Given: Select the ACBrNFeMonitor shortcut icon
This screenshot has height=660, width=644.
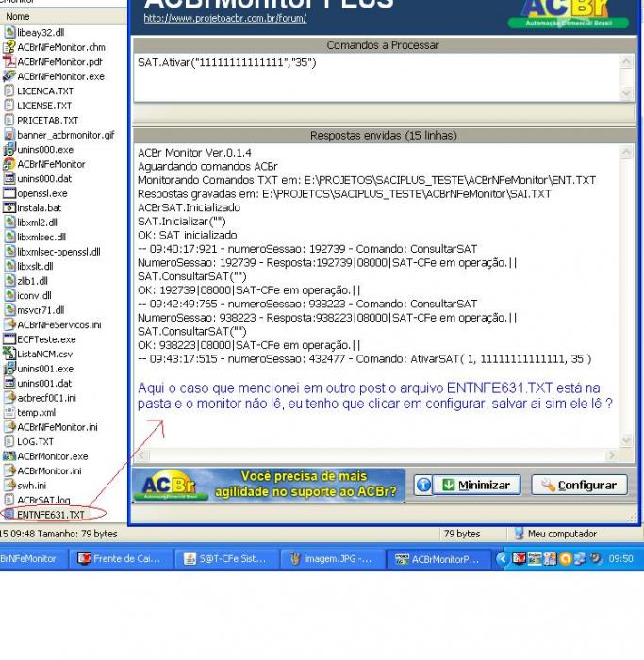Looking at the screenshot, I should (9, 164).
